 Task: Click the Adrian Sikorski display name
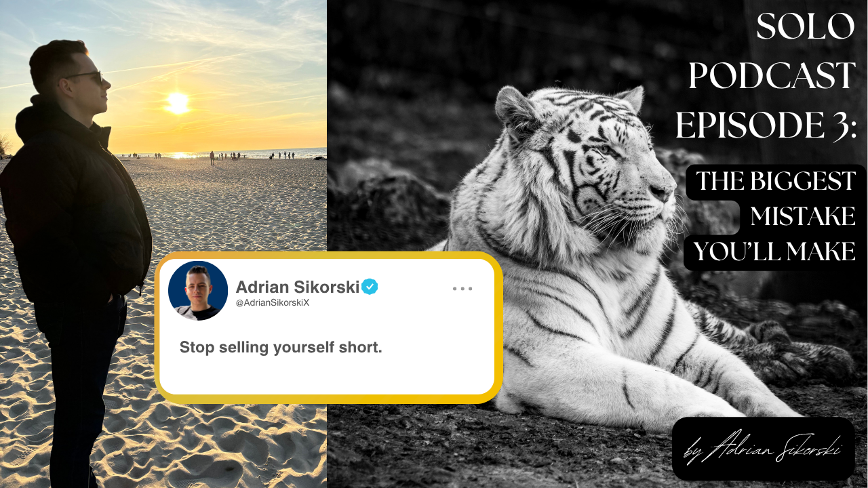(x=298, y=287)
